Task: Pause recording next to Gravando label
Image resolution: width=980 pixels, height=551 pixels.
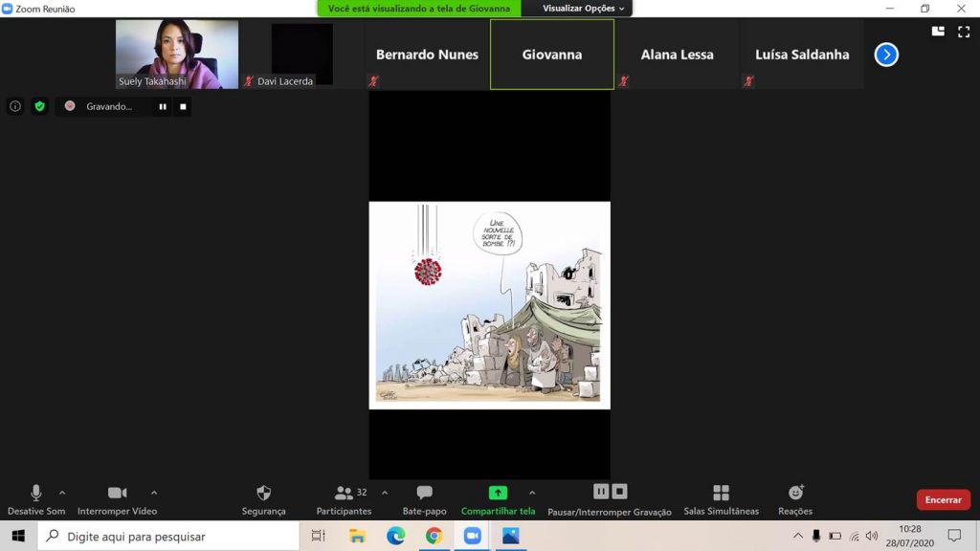Action: [x=163, y=107]
